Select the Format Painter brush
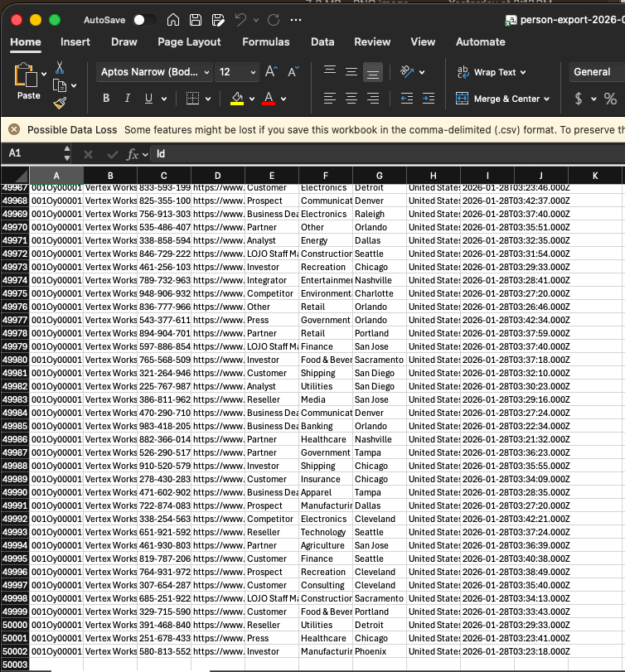 point(60,103)
